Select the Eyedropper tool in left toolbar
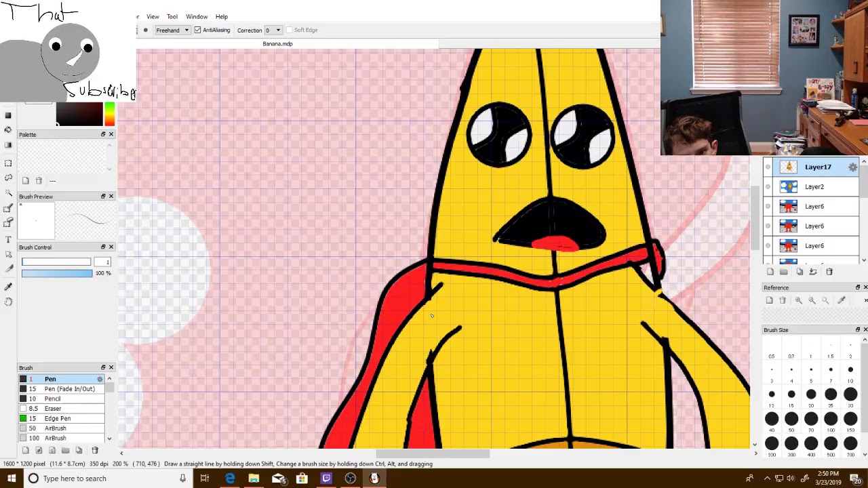 click(8, 286)
